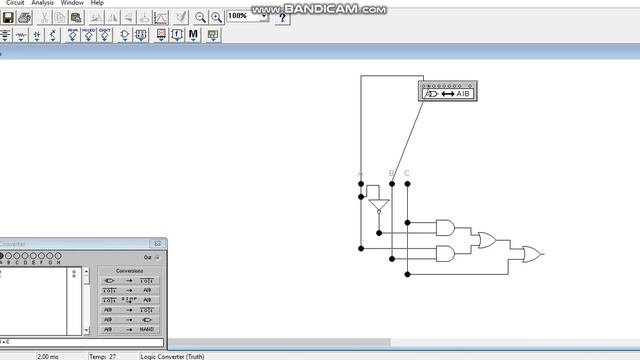Click truth table scrollbar up arrow

point(86,271)
